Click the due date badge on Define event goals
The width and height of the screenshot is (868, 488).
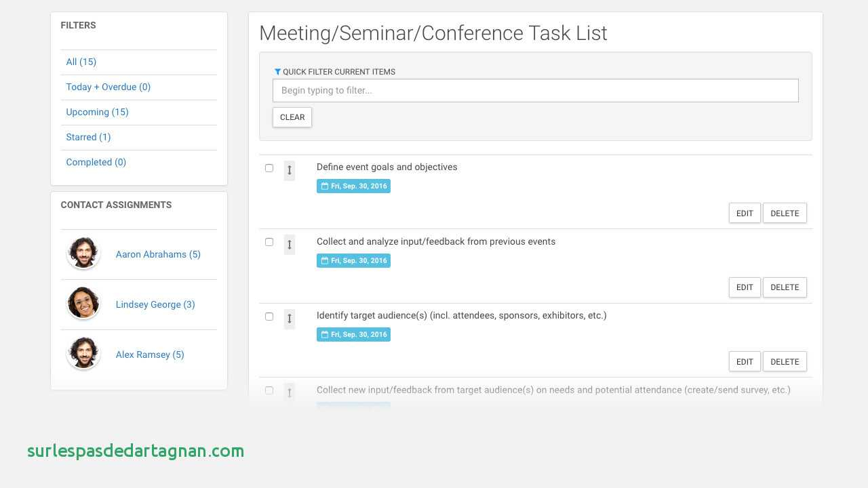pyautogui.click(x=353, y=186)
